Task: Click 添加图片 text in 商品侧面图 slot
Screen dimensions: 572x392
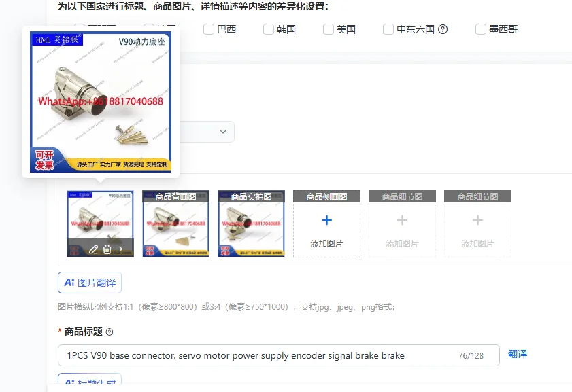Action: (327, 244)
